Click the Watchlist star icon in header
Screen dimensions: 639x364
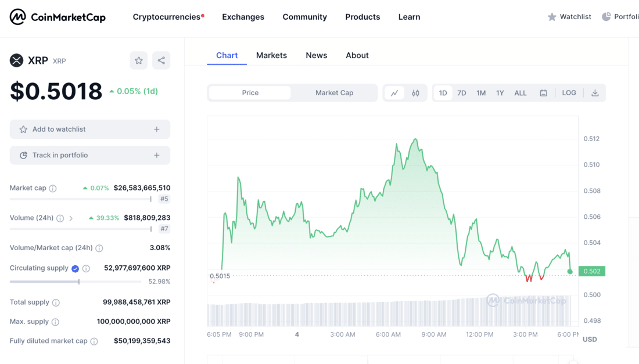coord(552,17)
